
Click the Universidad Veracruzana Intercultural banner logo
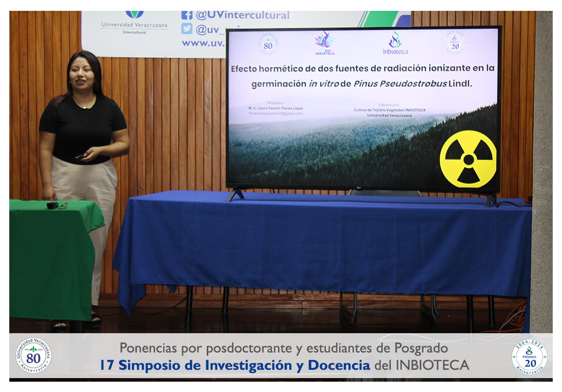(x=134, y=22)
